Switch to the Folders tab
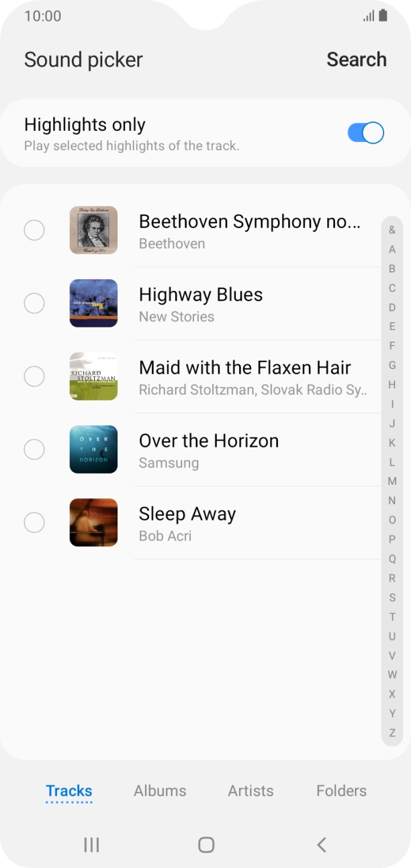 341,791
